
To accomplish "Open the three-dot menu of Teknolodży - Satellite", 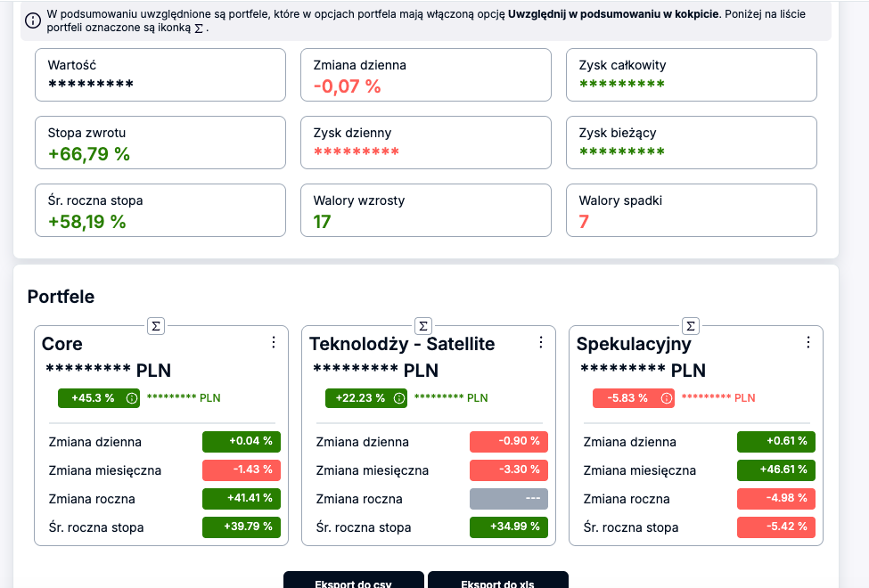I will point(541,342).
